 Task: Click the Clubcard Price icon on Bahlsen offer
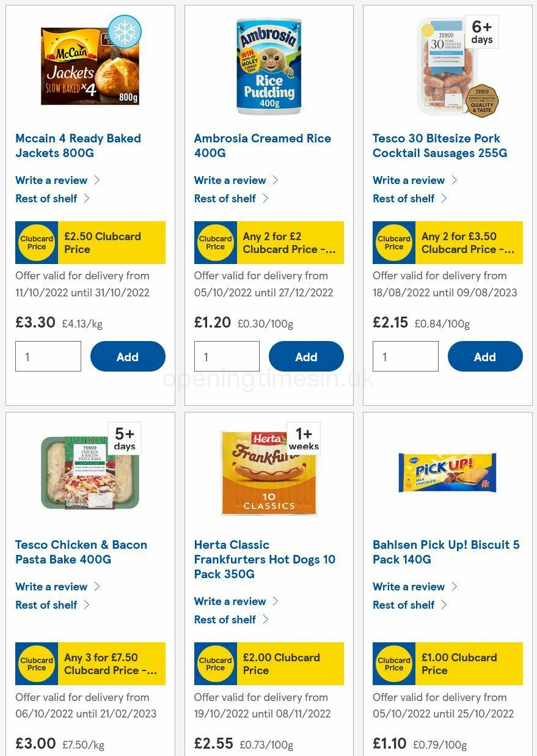393,664
